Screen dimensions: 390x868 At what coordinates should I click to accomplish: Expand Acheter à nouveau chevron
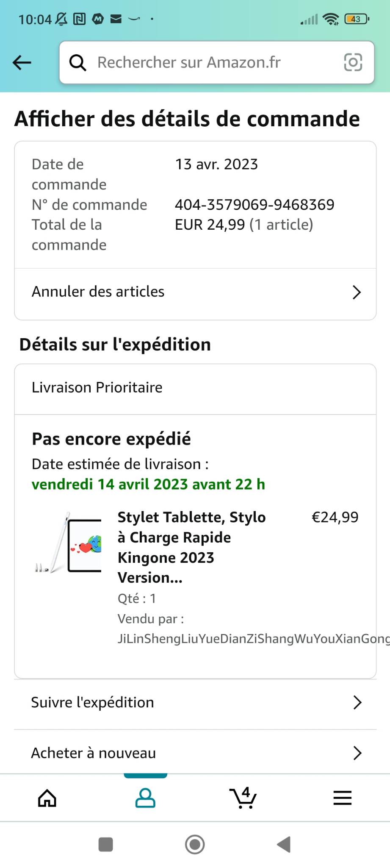[x=357, y=753]
